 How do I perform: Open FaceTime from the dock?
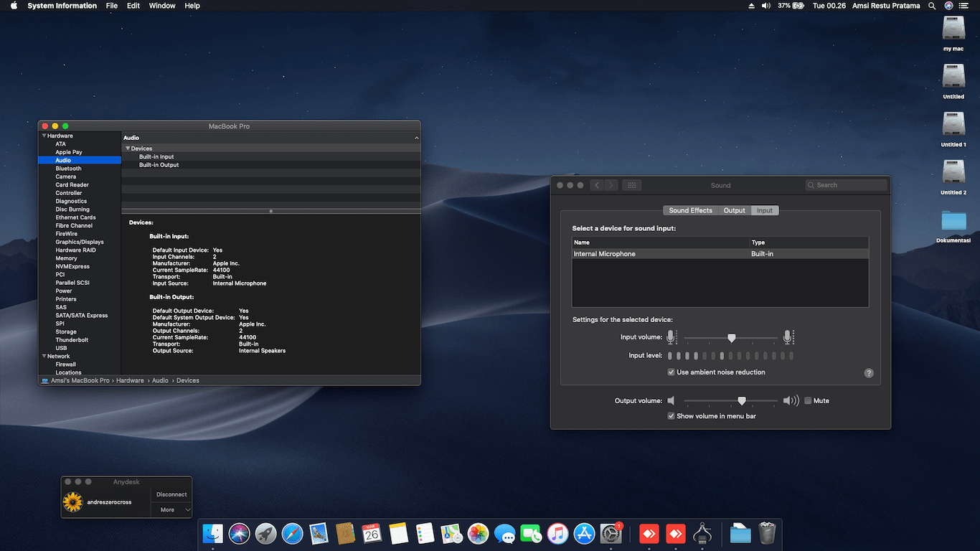coord(531,534)
